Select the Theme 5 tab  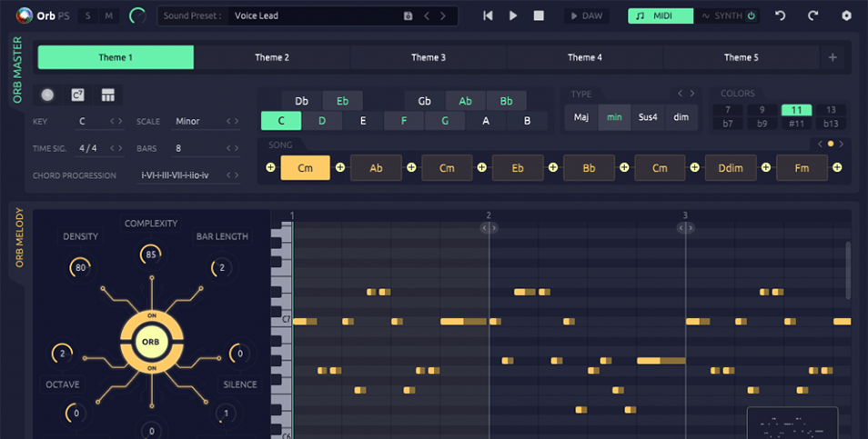tap(742, 57)
